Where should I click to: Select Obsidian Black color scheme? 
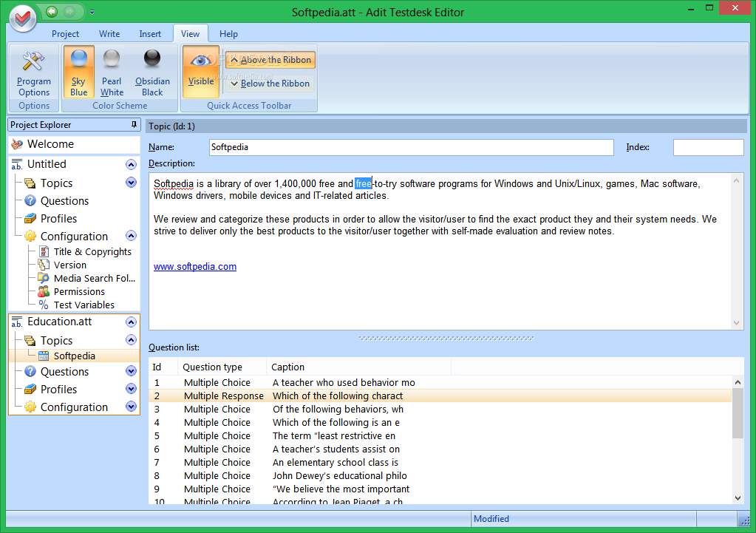click(x=152, y=72)
